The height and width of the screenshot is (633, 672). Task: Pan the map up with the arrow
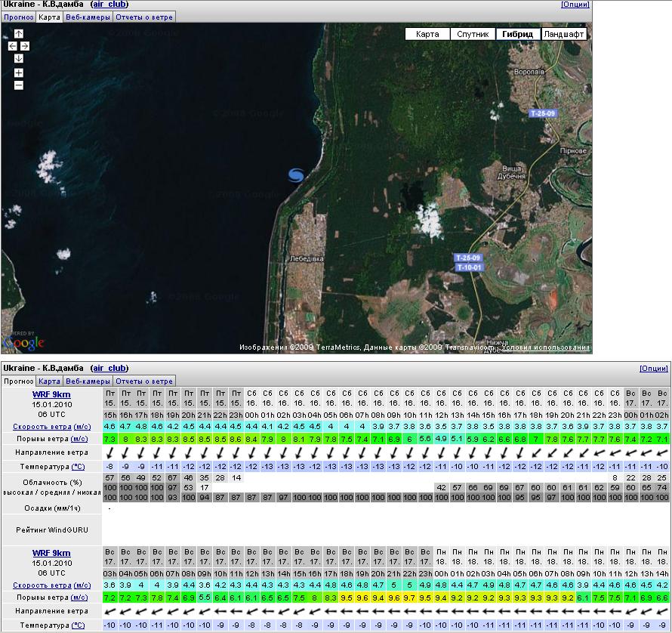coord(19,34)
